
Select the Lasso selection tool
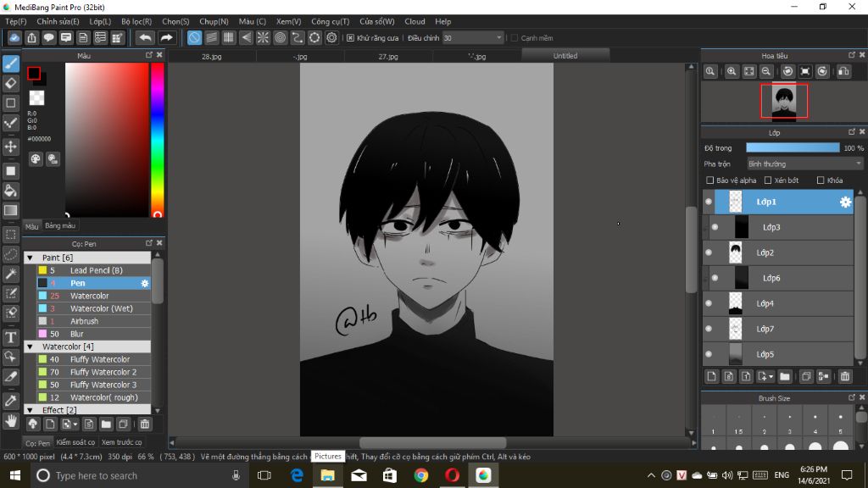tap(11, 254)
